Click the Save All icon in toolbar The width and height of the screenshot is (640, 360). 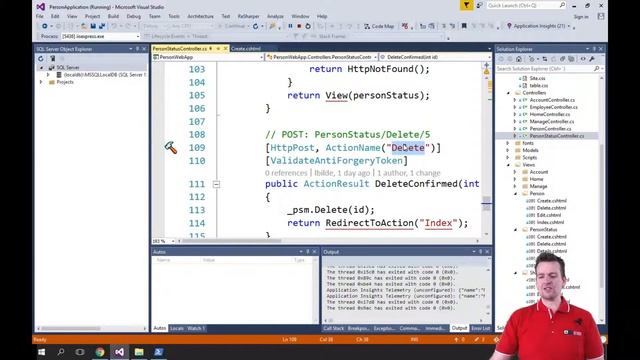[x=102, y=26]
